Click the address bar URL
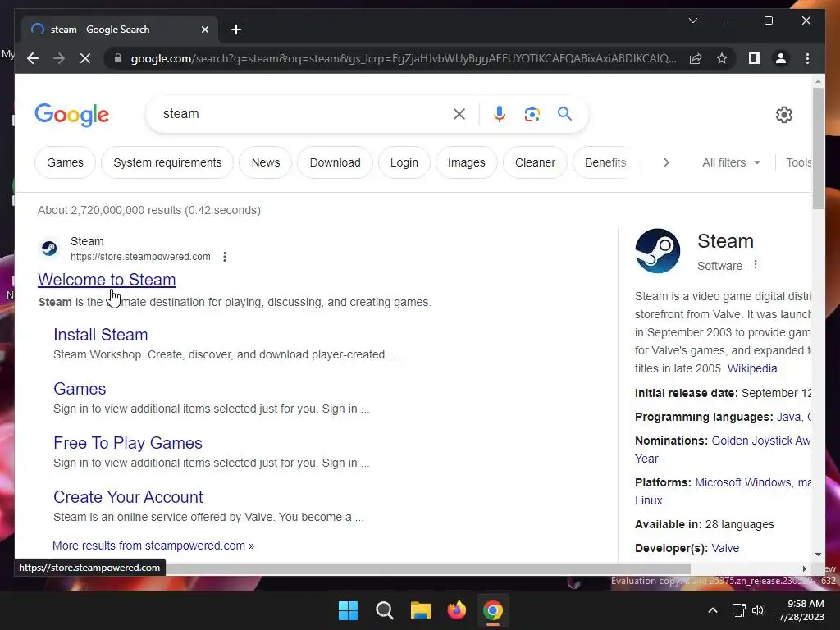Image resolution: width=840 pixels, height=630 pixels. (404, 58)
